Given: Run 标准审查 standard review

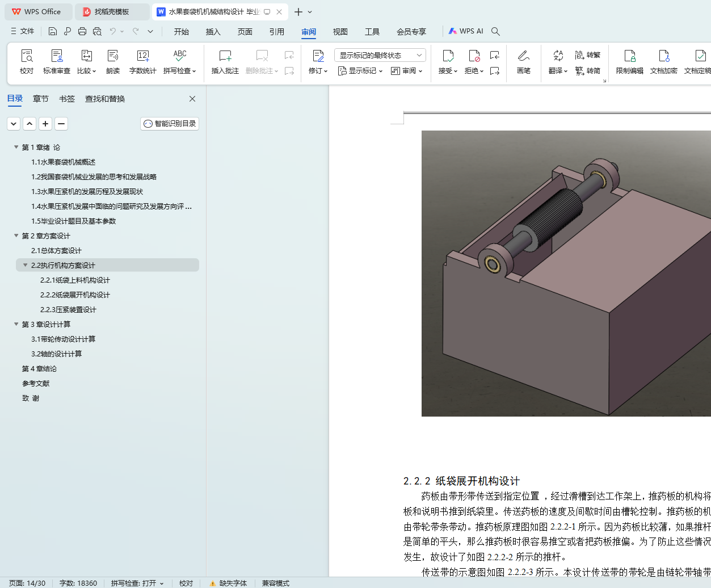Looking at the screenshot, I should (x=57, y=62).
